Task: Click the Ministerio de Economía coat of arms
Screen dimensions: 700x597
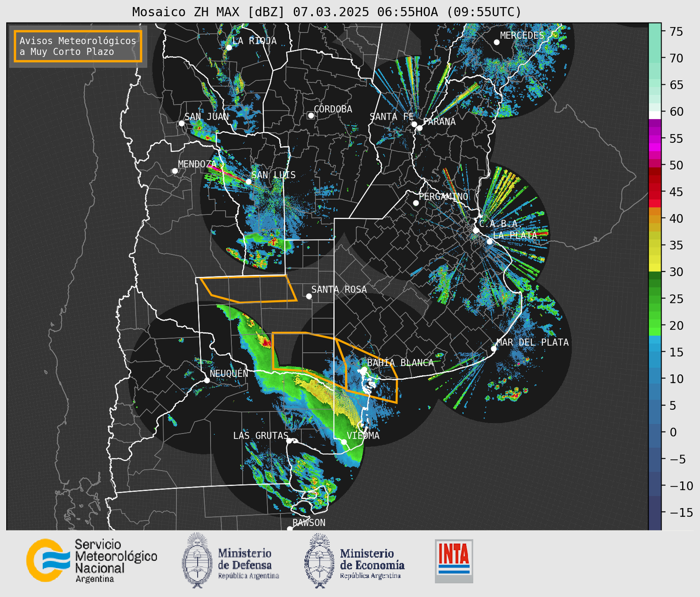Action: tap(320, 561)
